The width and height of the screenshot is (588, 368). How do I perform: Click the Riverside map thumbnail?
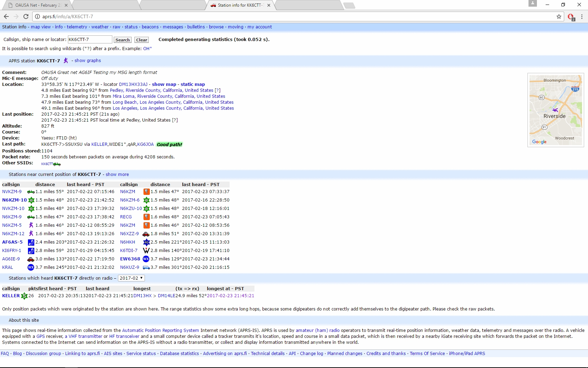[555, 110]
